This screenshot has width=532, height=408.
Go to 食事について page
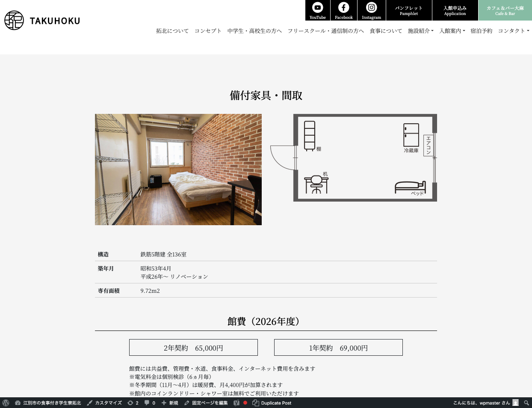pyautogui.click(x=386, y=31)
